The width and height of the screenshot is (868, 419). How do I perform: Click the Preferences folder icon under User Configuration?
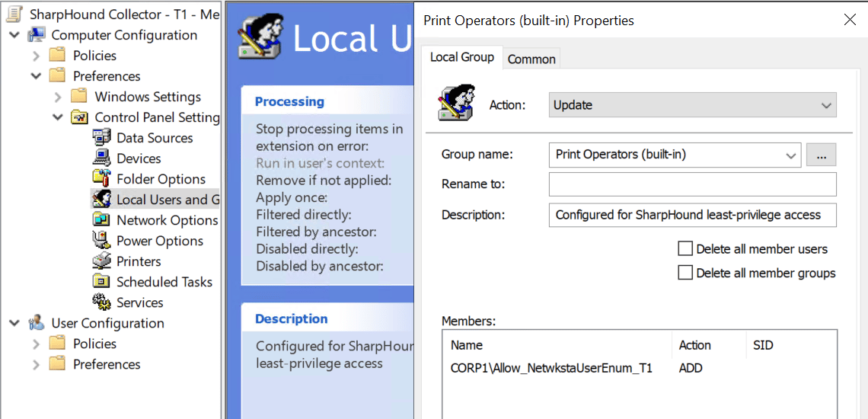pos(58,363)
